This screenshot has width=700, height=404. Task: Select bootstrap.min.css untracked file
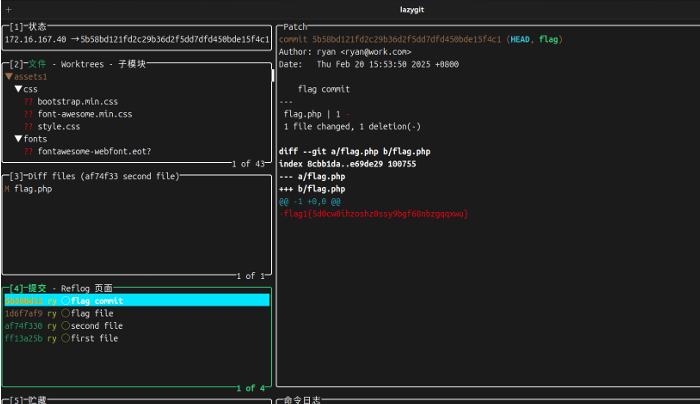pyautogui.click(x=78, y=101)
